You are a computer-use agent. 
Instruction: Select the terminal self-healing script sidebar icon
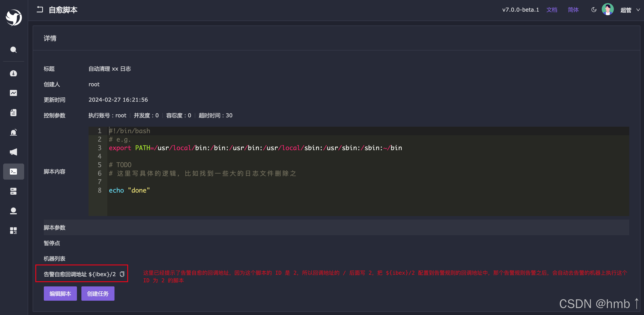pyautogui.click(x=13, y=172)
